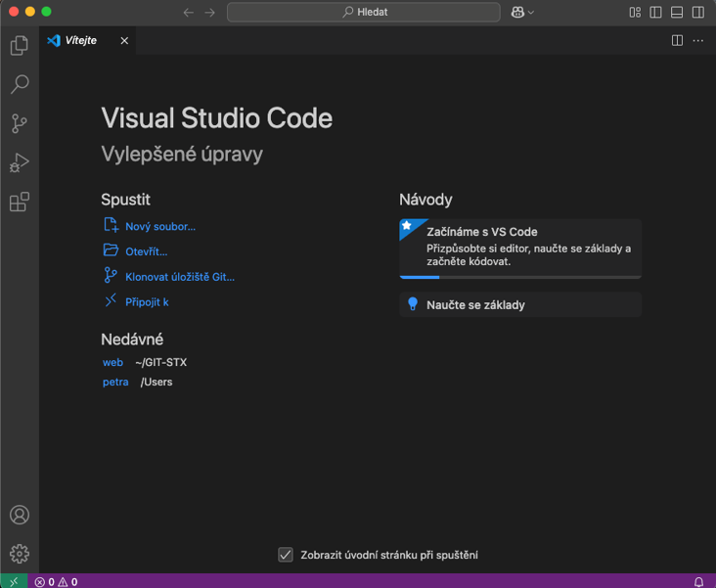Click the notifications bell in status bar

tap(698, 581)
